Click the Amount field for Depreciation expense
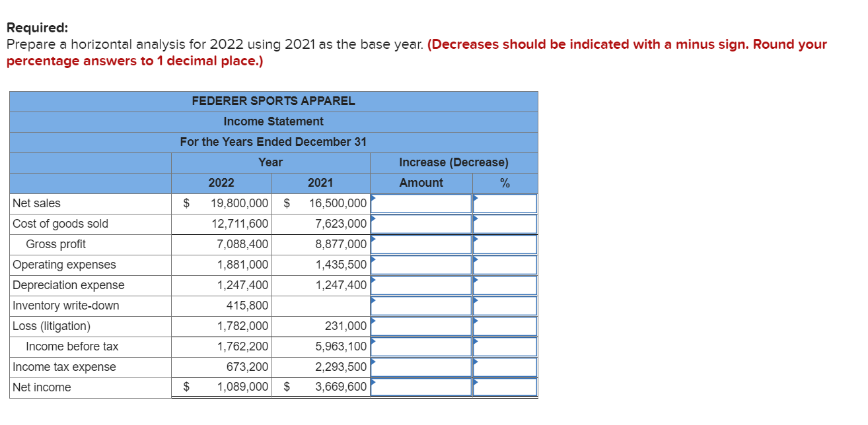This screenshot has height=425, width=868. coord(421,285)
